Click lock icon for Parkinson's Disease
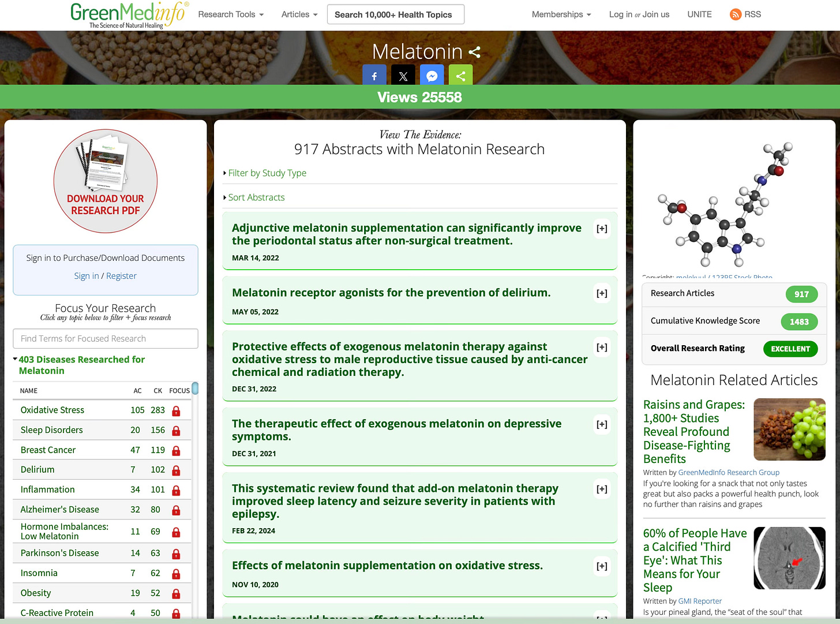 [176, 554]
